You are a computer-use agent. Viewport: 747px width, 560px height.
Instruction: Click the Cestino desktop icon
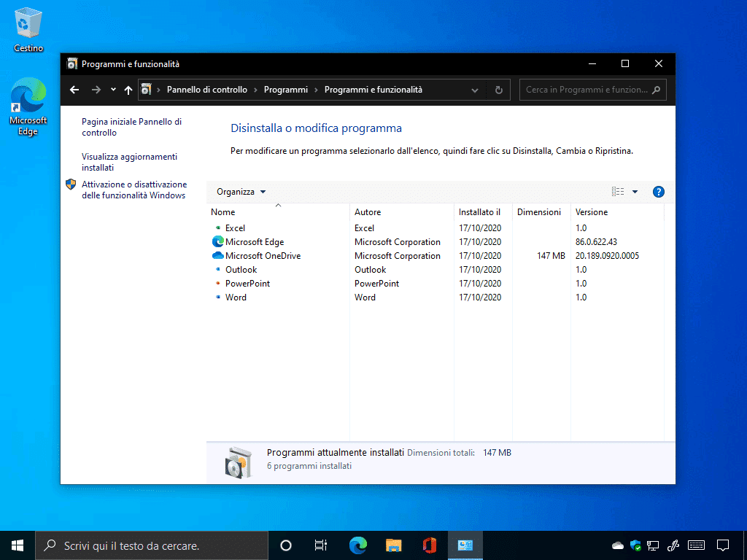(x=28, y=29)
